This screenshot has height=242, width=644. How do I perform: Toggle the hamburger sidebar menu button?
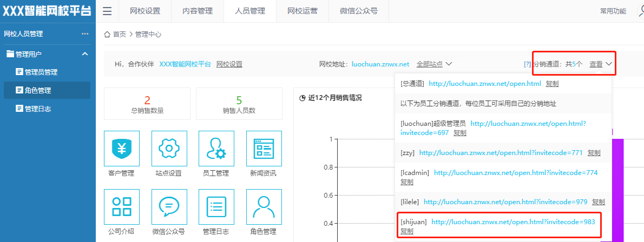pyautogui.click(x=107, y=11)
